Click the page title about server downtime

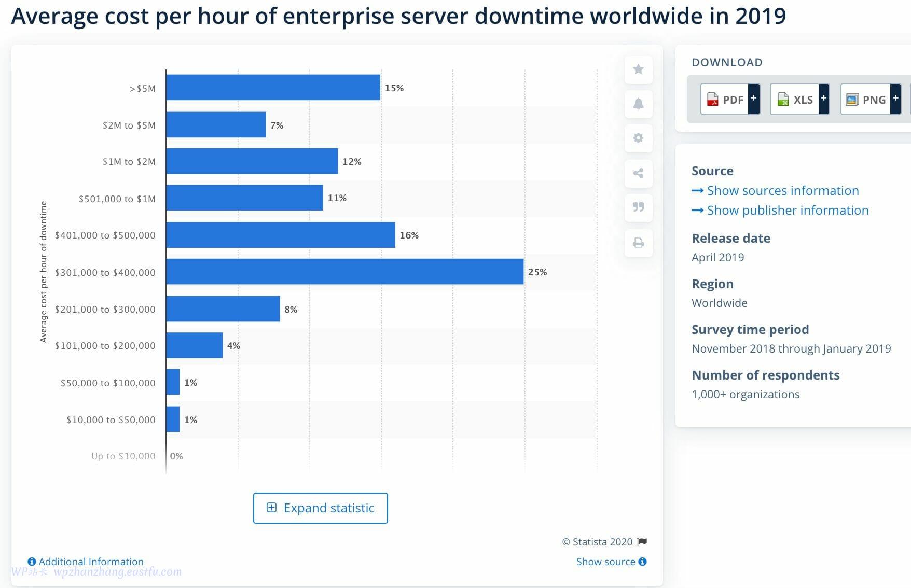pyautogui.click(x=398, y=16)
